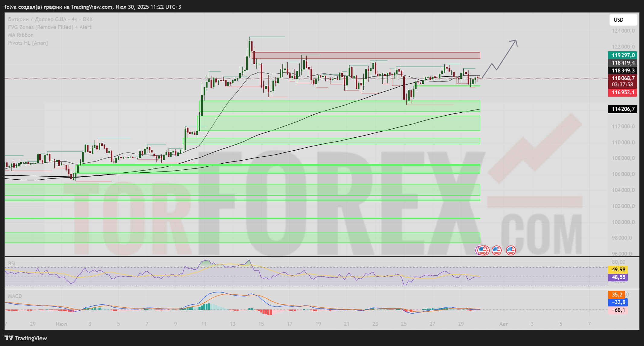Click the black 114206,7 price label

click(623, 109)
